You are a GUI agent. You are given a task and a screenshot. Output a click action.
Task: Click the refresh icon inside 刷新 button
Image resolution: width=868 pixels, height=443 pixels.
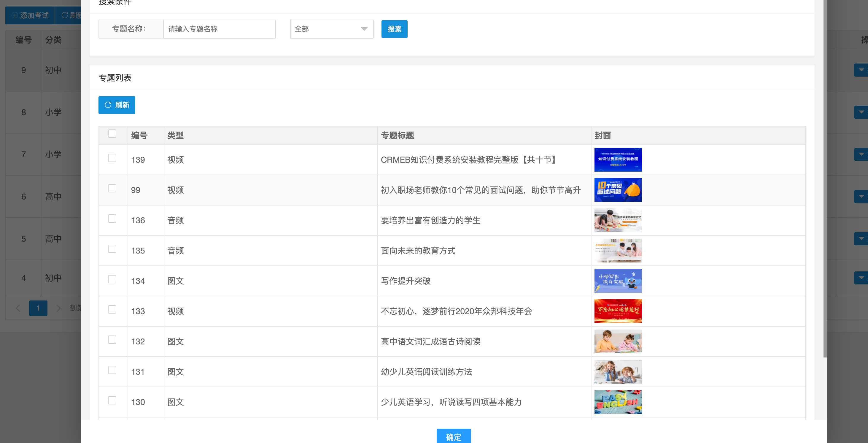(x=108, y=105)
